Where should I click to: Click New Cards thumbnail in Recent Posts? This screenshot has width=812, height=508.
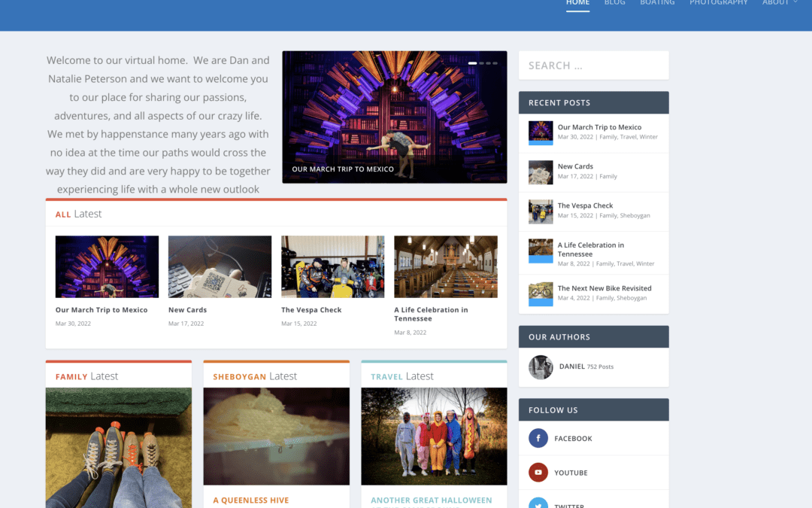pos(541,172)
